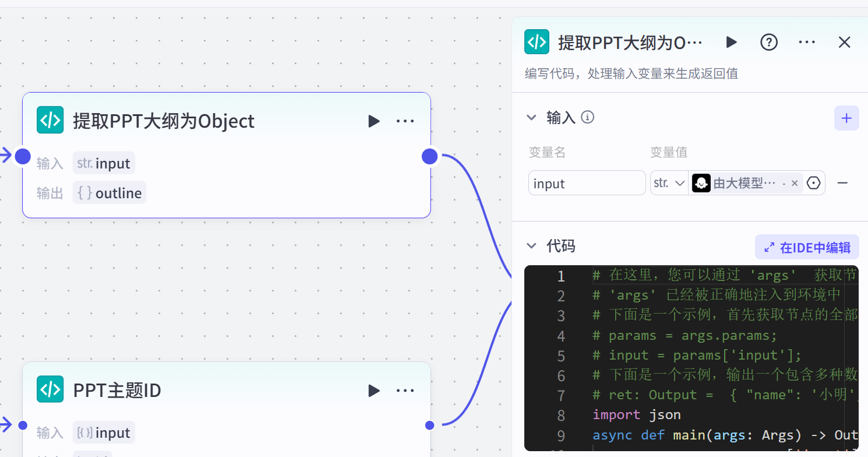Image resolution: width=868 pixels, height=457 pixels.
Task: Open the help question mark icon
Action: click(x=769, y=42)
